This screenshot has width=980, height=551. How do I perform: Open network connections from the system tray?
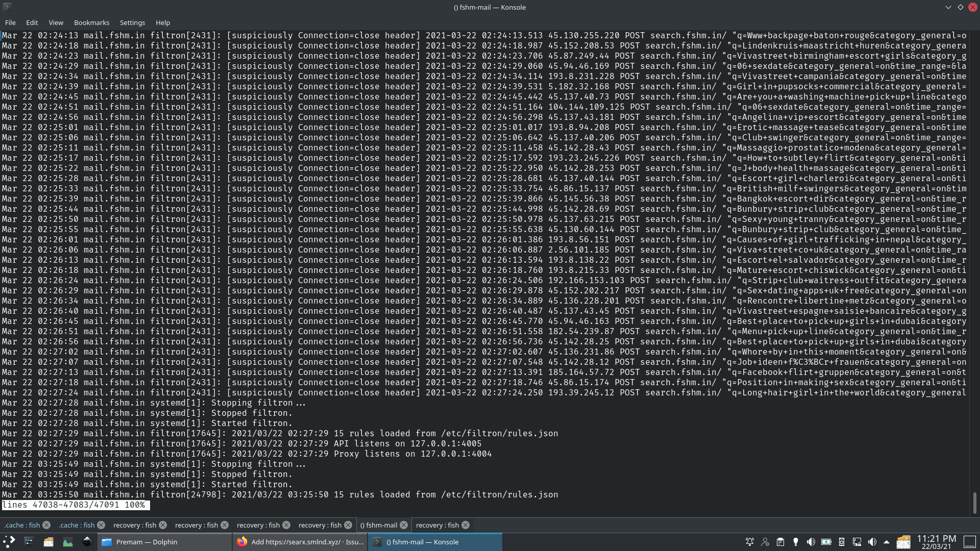click(858, 542)
